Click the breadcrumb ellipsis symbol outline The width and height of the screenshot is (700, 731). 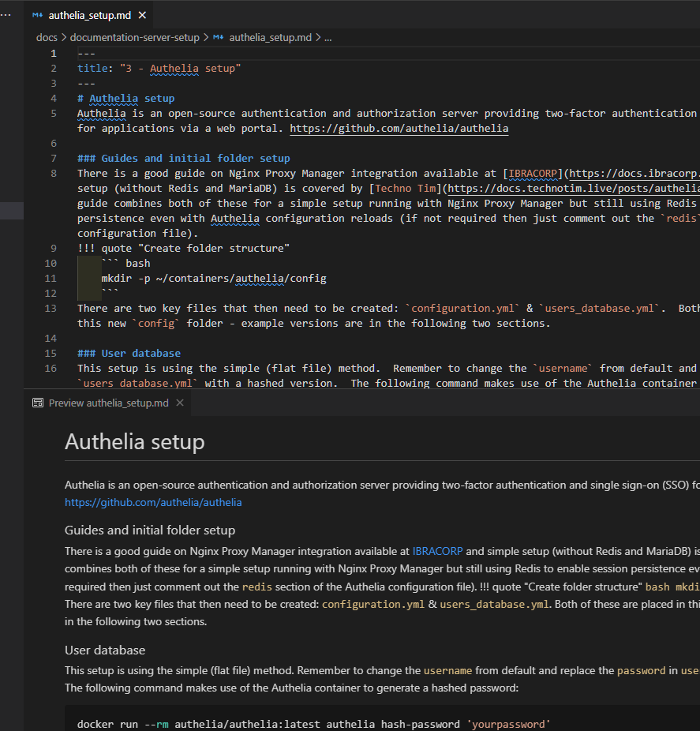(328, 38)
